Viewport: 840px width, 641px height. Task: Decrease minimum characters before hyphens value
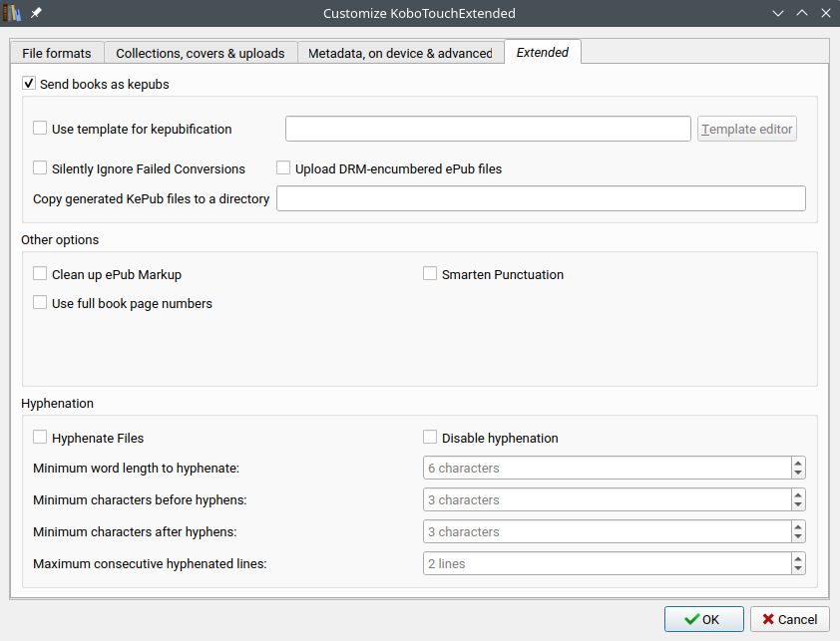coord(798,505)
